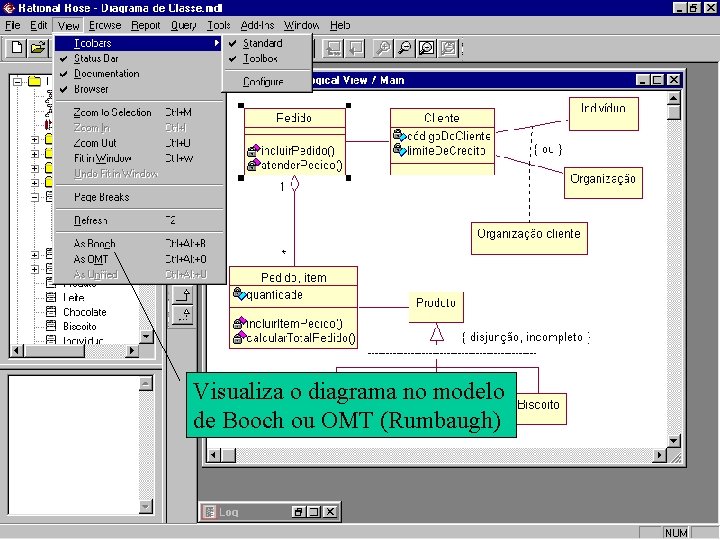The width and height of the screenshot is (720, 540).
Task: Click the empty documentation text area
Action: click(73, 445)
